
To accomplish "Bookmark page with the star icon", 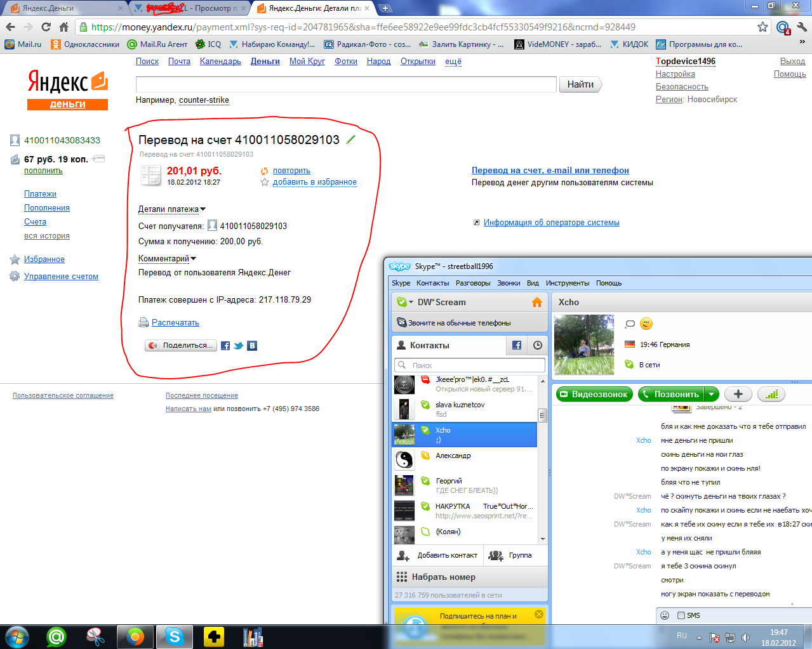I will tap(762, 27).
